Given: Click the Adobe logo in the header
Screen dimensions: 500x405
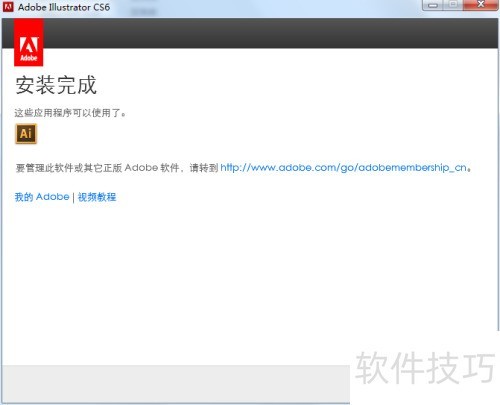Looking at the screenshot, I should pos(29,42).
